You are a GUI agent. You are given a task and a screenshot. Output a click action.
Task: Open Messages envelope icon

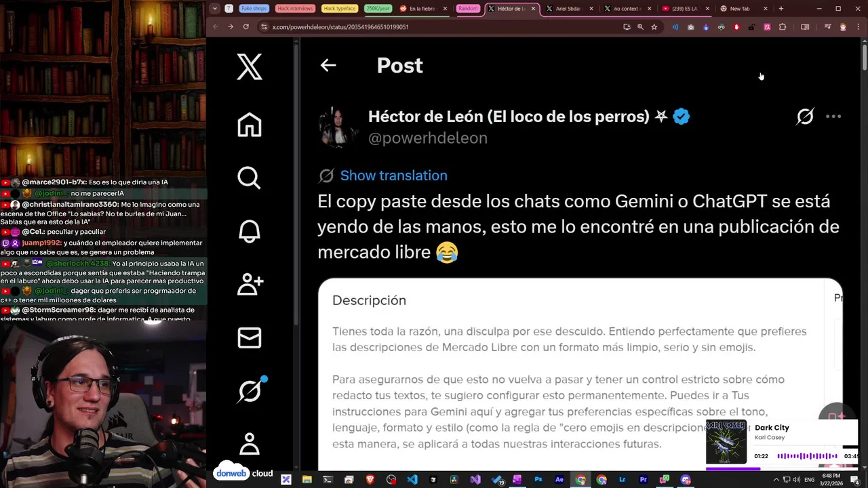250,338
